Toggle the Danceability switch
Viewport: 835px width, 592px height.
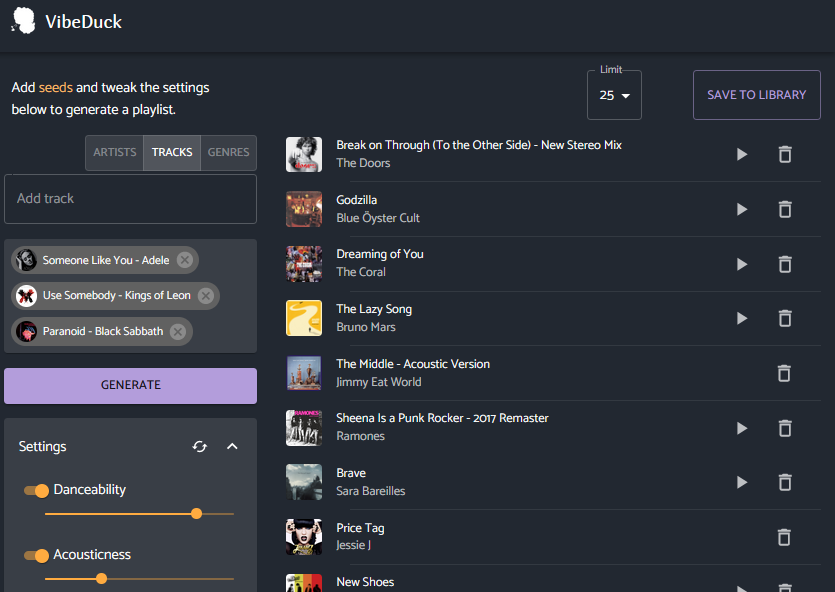pos(36,491)
